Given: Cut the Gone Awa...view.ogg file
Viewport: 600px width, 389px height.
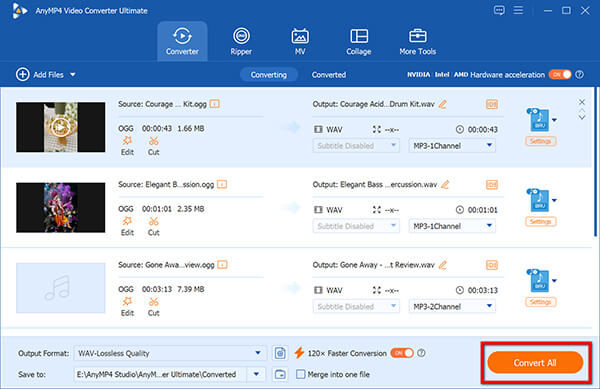Looking at the screenshot, I should (x=153, y=306).
